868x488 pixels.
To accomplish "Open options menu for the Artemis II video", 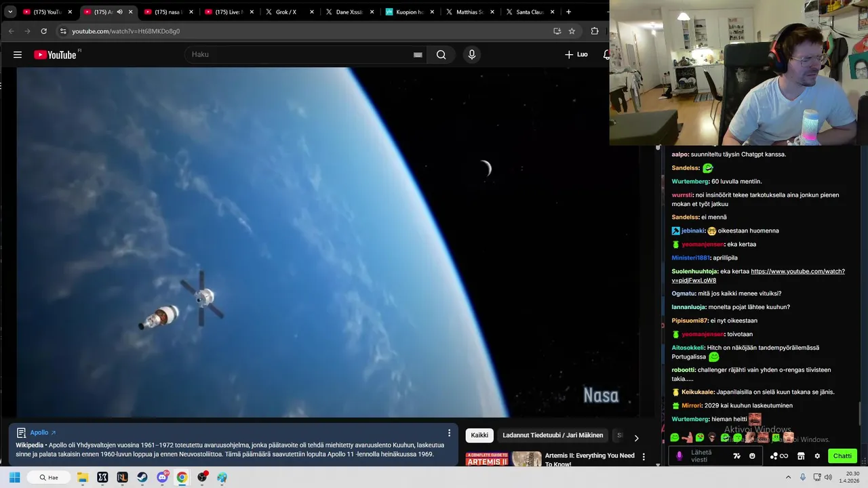I will click(x=644, y=457).
